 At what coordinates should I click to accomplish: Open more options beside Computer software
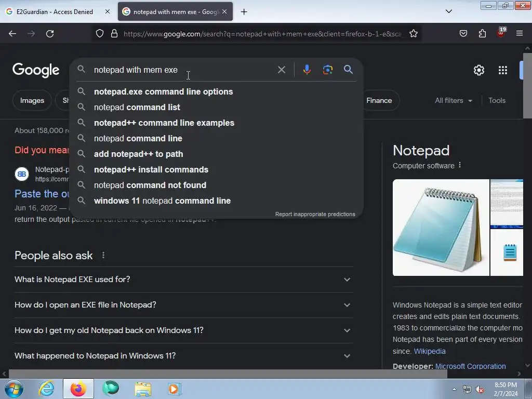[x=460, y=165]
